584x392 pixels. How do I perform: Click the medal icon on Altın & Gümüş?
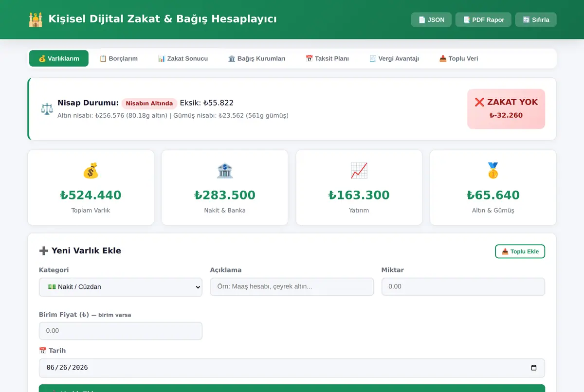[x=493, y=170]
